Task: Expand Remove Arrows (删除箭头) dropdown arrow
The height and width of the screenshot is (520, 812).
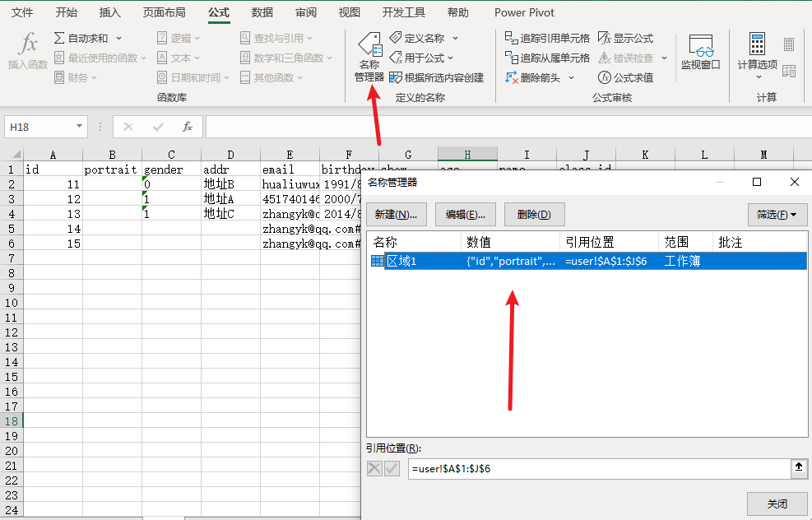Action: click(x=571, y=77)
